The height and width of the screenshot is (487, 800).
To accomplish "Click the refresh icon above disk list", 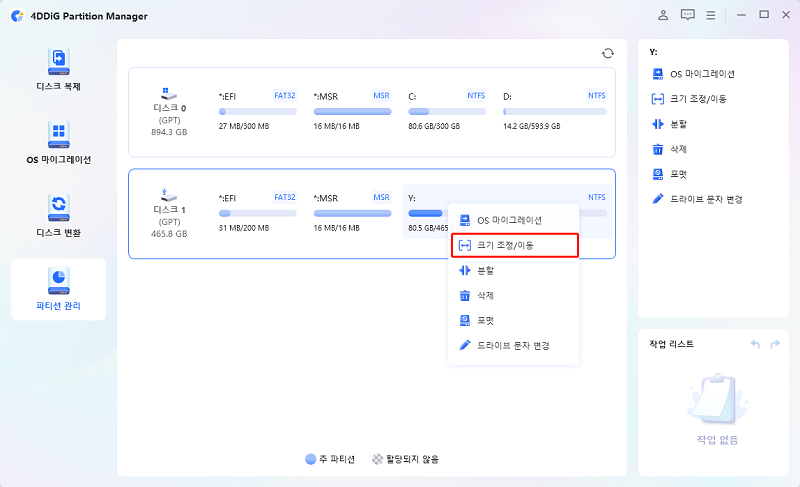I will click(x=607, y=53).
